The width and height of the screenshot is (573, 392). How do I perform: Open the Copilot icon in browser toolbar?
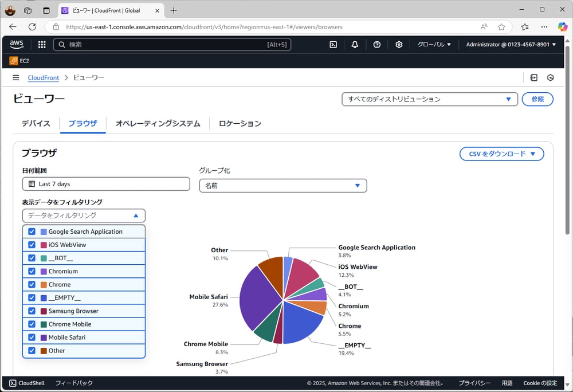[563, 27]
